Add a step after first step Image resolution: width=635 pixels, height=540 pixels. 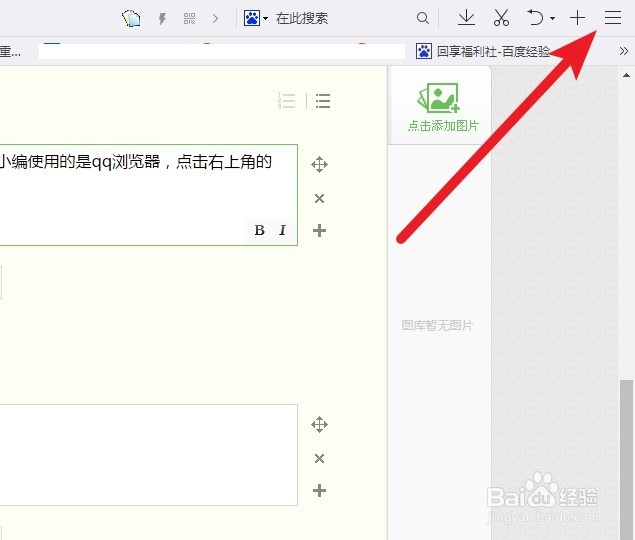[x=320, y=231]
